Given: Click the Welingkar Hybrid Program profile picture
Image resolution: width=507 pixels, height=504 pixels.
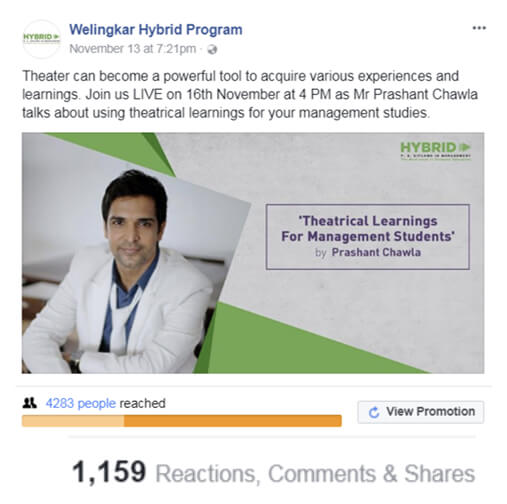Looking at the screenshot, I should [x=41, y=39].
